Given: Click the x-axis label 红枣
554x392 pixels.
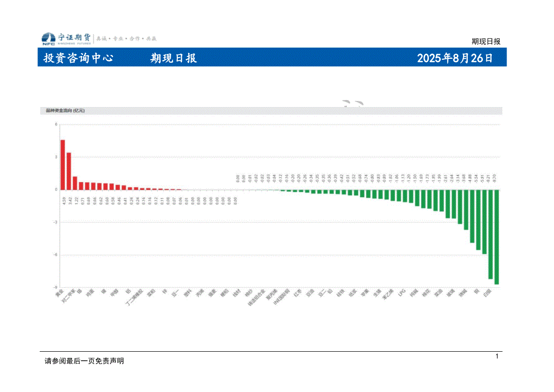Looking at the screenshot, I should click(x=298, y=292).
